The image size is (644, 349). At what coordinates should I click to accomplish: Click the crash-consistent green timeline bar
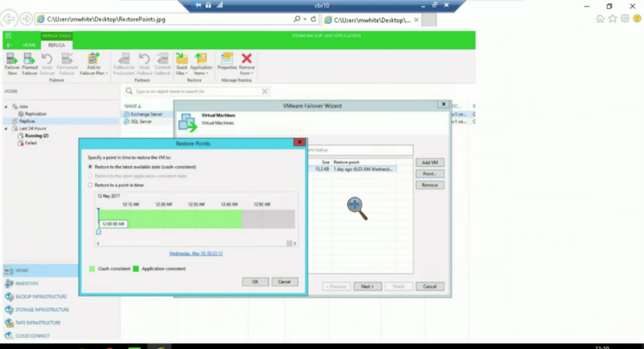point(170,219)
